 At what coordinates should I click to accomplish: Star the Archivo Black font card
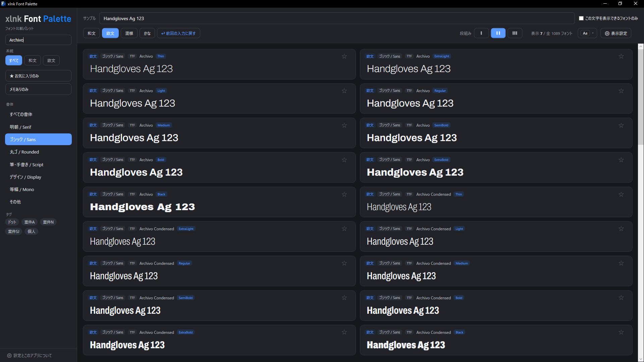344,194
